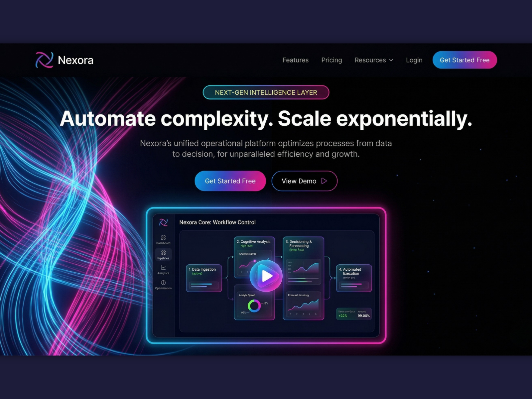Click the Nexora swirl logo inside the dashboard mockup

pos(164,222)
